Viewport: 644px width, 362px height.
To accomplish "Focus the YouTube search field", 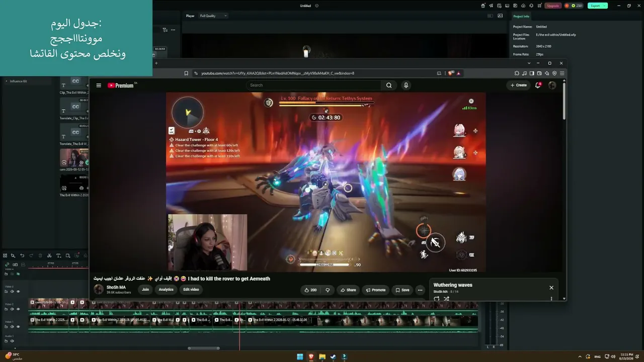I will [314, 85].
